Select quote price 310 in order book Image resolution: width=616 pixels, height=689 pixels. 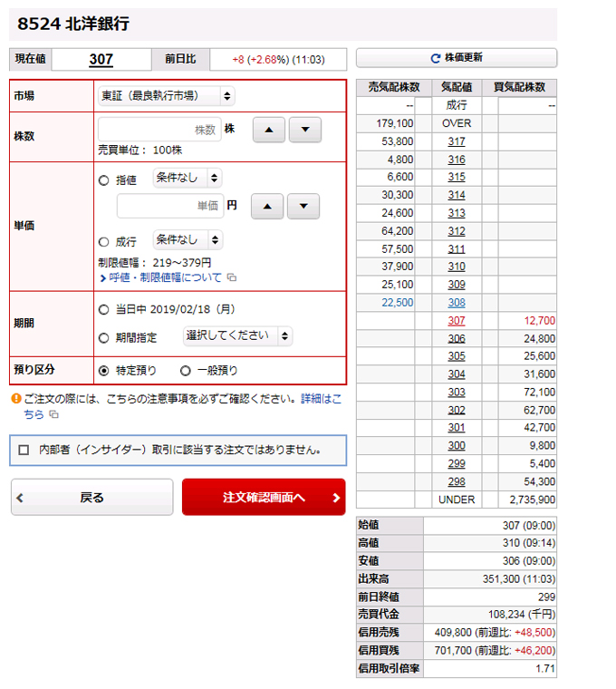[457, 267]
